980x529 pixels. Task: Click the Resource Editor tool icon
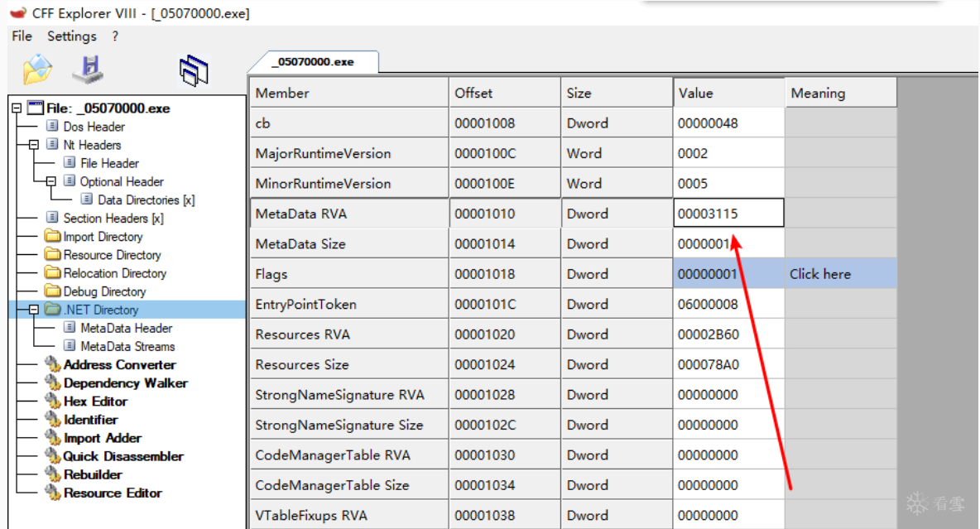click(52, 493)
